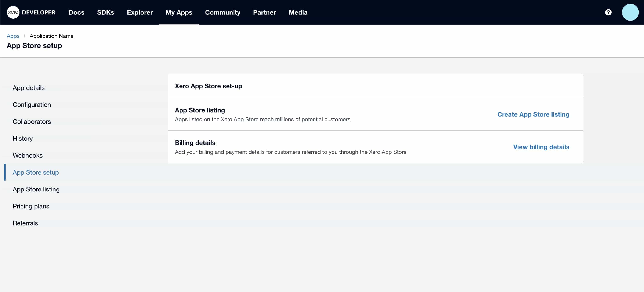Navigate to the Partner section
The width and height of the screenshot is (644, 292).
(264, 12)
